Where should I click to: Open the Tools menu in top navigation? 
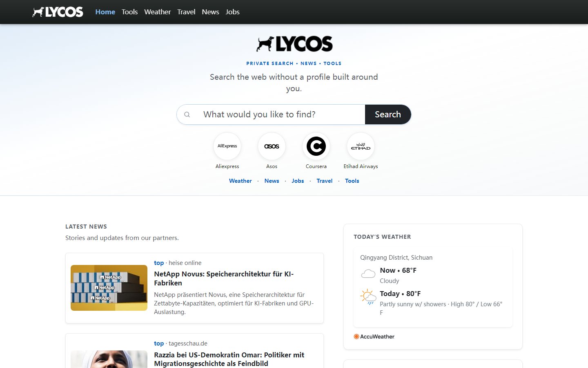coord(129,12)
